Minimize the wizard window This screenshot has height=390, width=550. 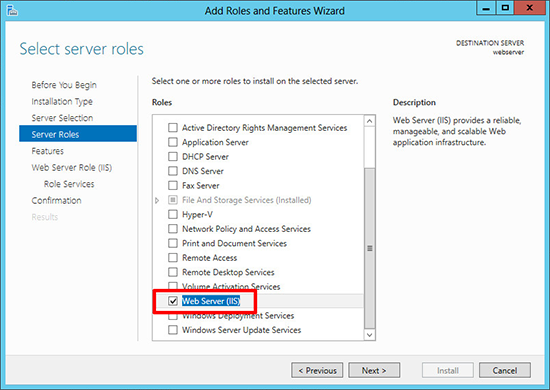(486, 9)
